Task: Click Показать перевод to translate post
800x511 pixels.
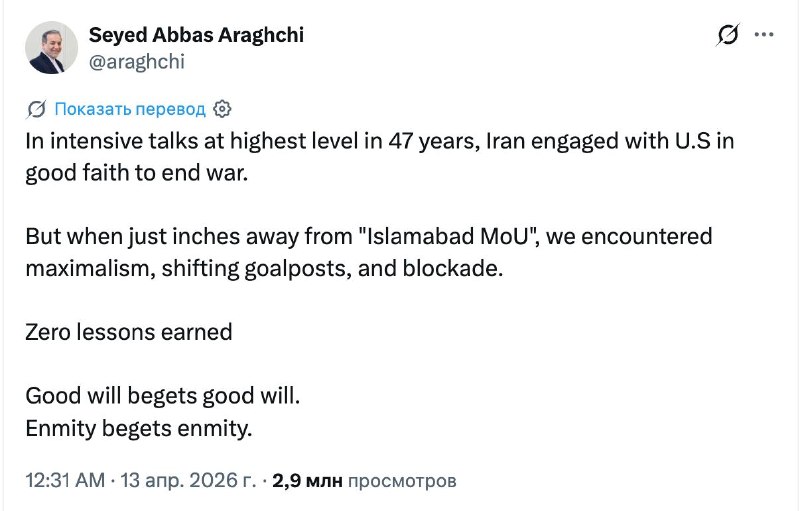Action: [x=130, y=108]
